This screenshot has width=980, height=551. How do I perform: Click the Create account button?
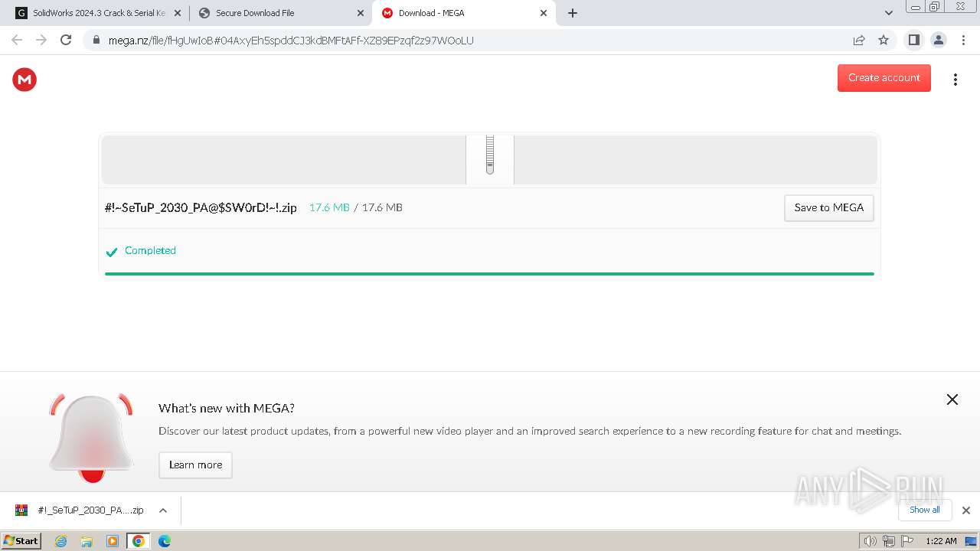(x=884, y=78)
